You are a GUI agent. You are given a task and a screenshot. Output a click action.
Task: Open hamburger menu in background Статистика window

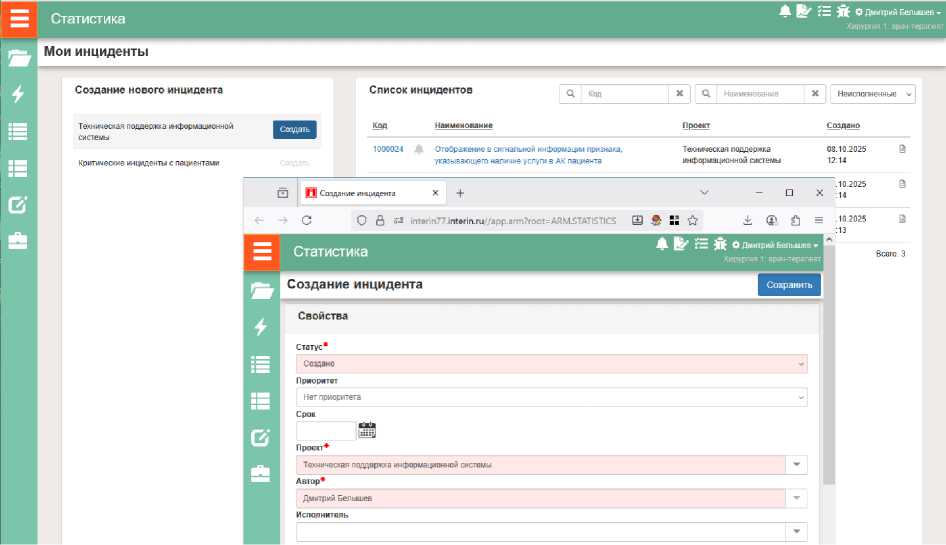point(19,19)
